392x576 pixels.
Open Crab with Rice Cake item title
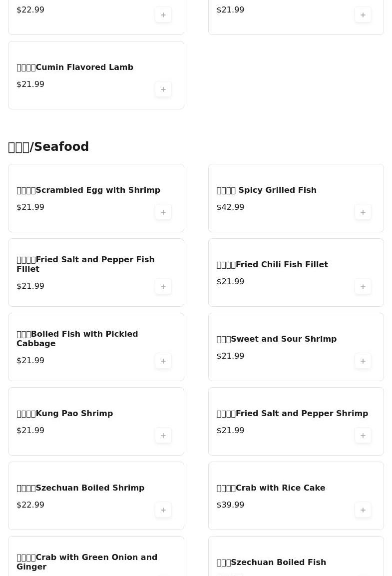point(271,488)
